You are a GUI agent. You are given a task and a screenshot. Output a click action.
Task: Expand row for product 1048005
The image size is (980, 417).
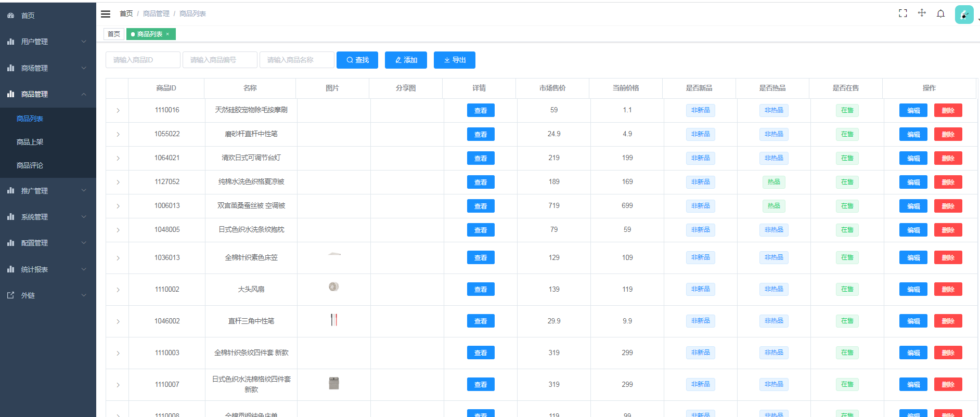[118, 230]
